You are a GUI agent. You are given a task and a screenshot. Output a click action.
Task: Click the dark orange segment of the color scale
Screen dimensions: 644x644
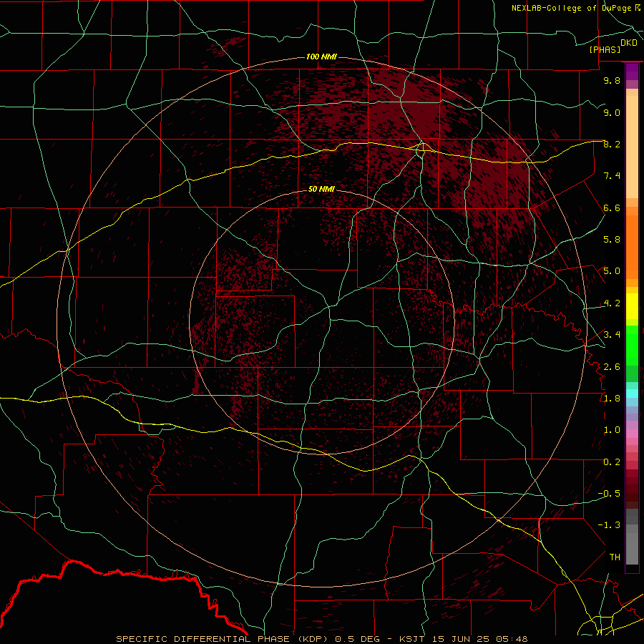632,248
